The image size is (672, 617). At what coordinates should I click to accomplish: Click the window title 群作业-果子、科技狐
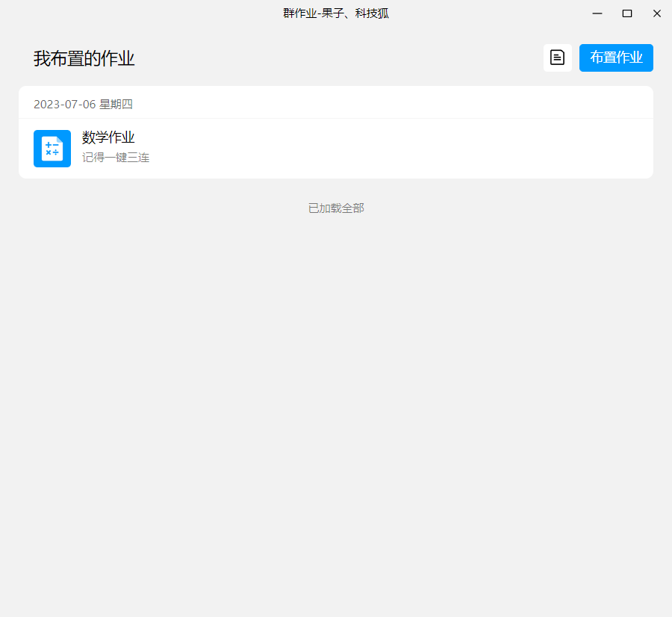pos(336,13)
